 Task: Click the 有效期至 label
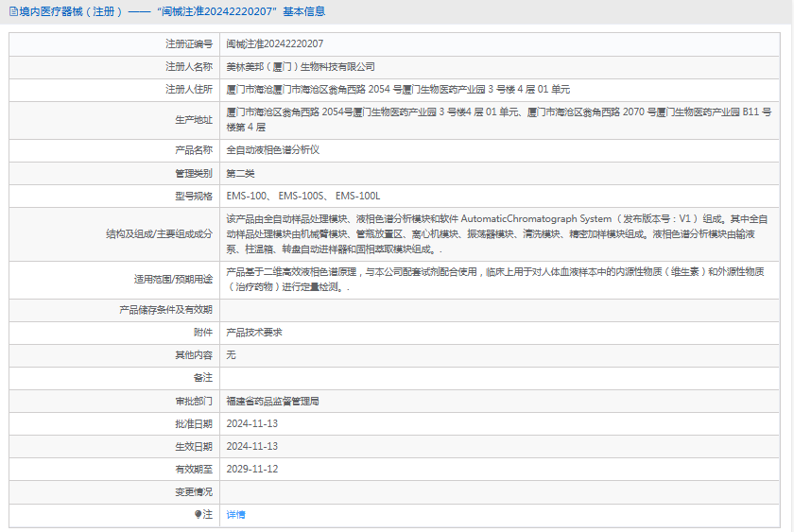click(x=194, y=470)
